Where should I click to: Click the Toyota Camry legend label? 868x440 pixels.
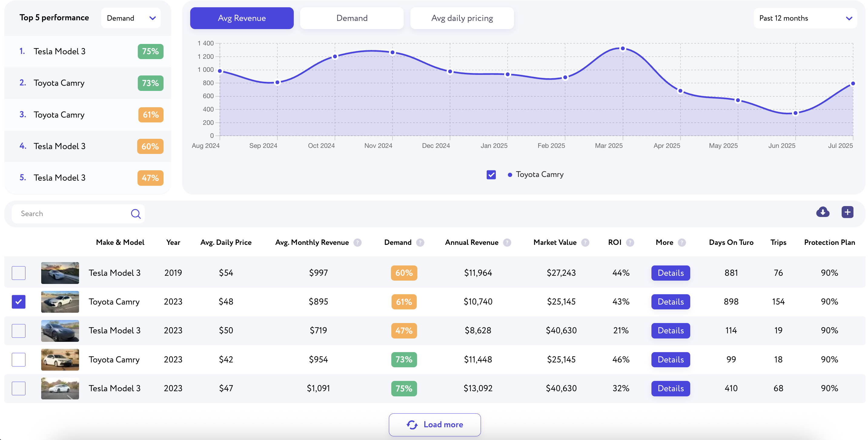tap(539, 175)
